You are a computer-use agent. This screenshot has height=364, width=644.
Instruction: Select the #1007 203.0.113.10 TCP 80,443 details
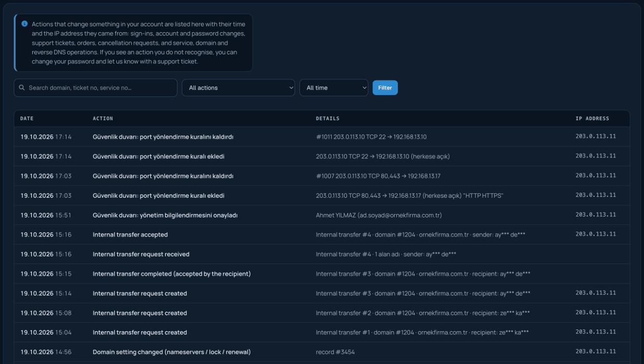378,176
